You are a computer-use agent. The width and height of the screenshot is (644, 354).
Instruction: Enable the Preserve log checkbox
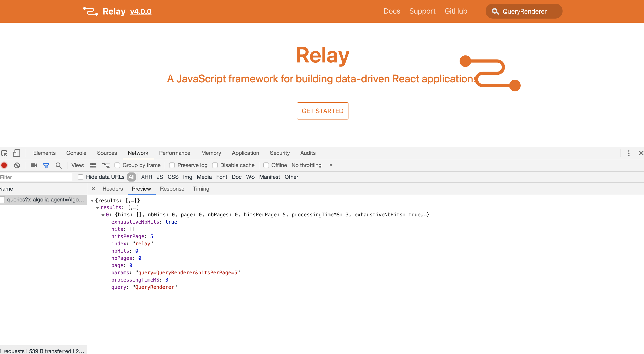pos(172,165)
